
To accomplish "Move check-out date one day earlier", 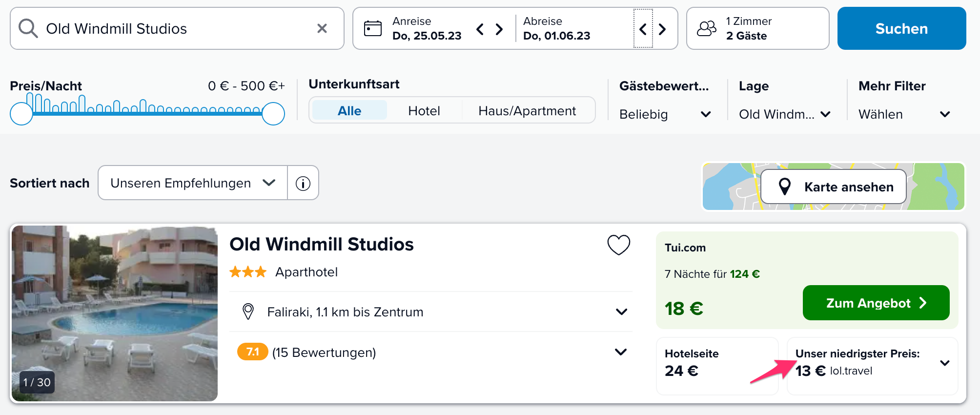I will pyautogui.click(x=643, y=29).
